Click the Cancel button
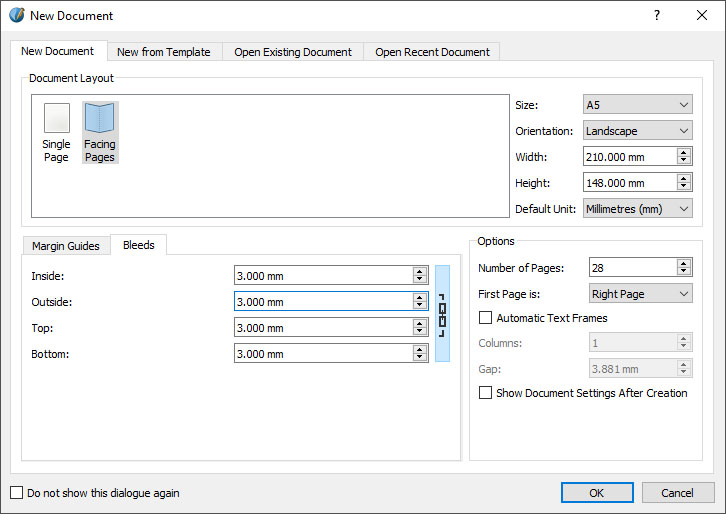This screenshot has height=514, width=726. [x=677, y=492]
